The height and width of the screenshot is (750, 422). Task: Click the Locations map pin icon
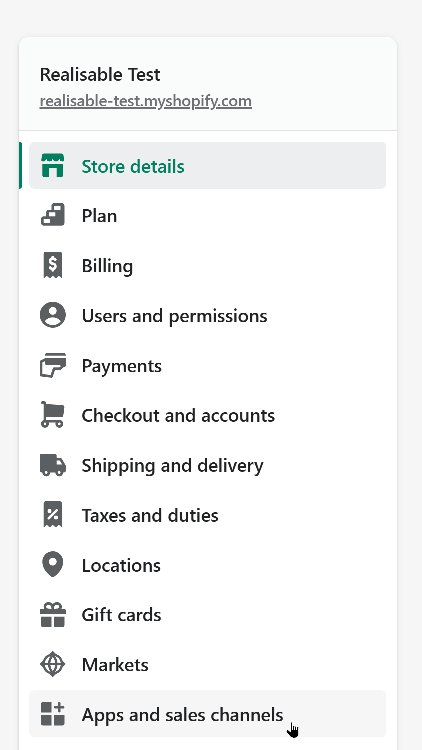tap(53, 564)
